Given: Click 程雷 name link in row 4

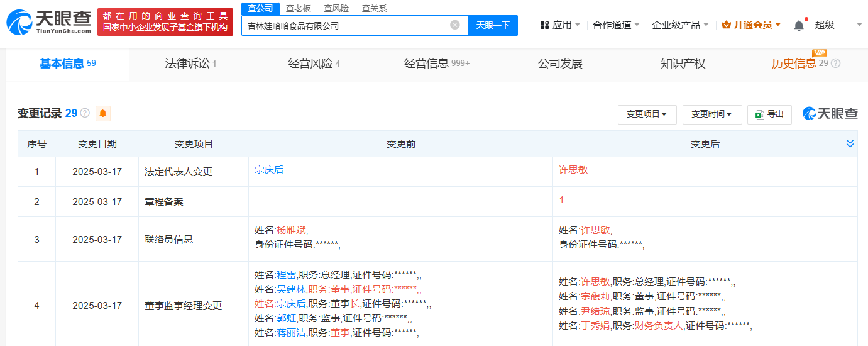Looking at the screenshot, I should [x=286, y=275].
